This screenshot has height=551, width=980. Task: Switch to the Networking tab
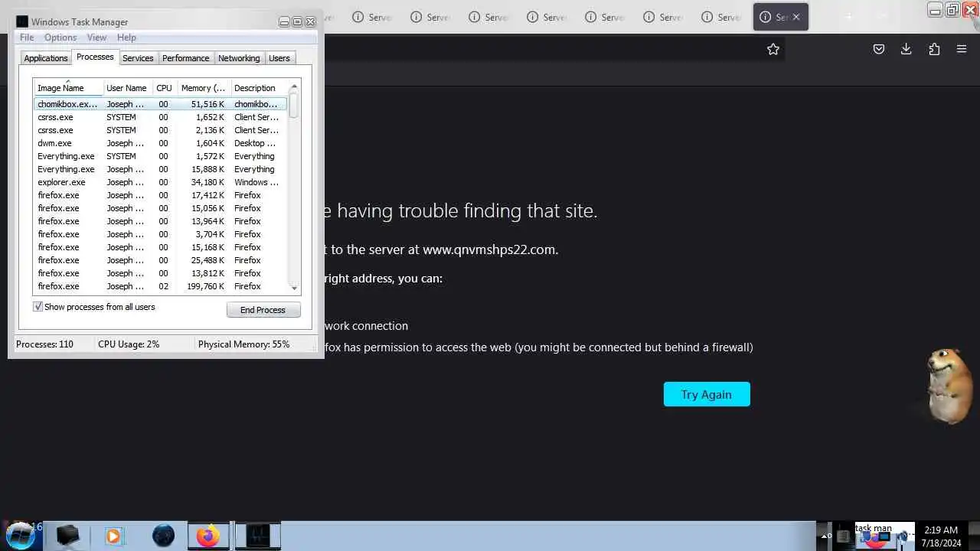click(239, 58)
